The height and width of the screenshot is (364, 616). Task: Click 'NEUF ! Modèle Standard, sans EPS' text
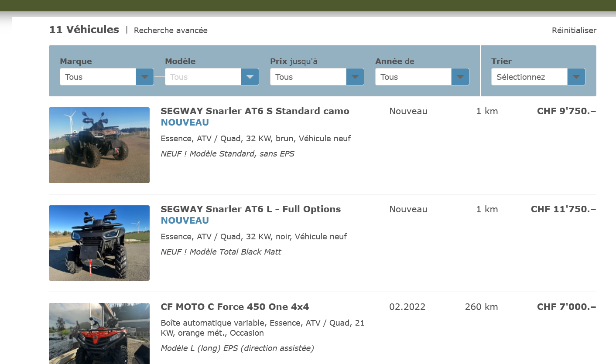(227, 154)
